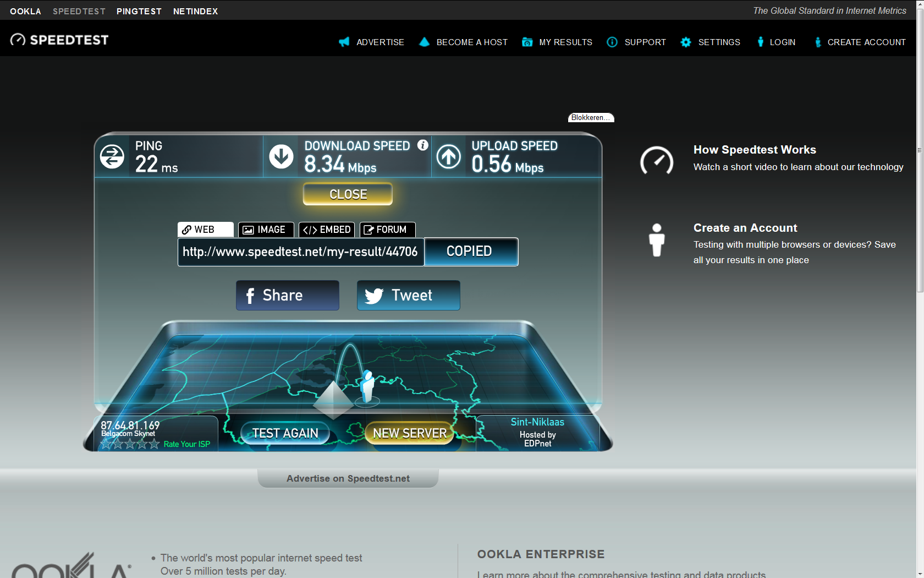This screenshot has height=578, width=924.
Task: Click the My Results camera icon
Action: [x=527, y=42]
